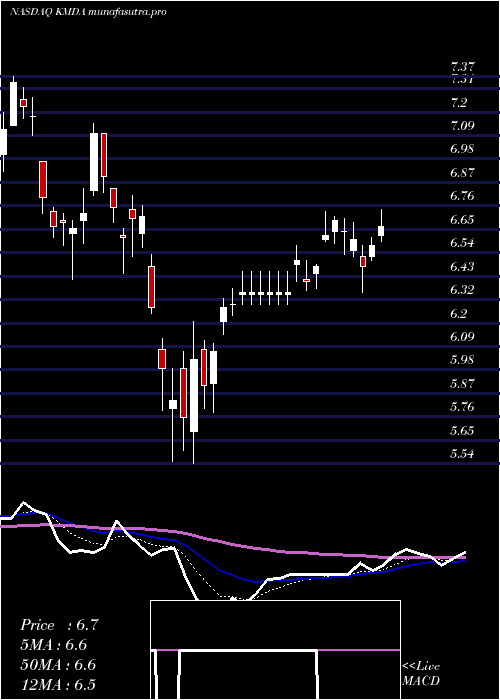The height and width of the screenshot is (700, 500).
Task: Select the 7.2 price axis label
Action: [x=458, y=103]
